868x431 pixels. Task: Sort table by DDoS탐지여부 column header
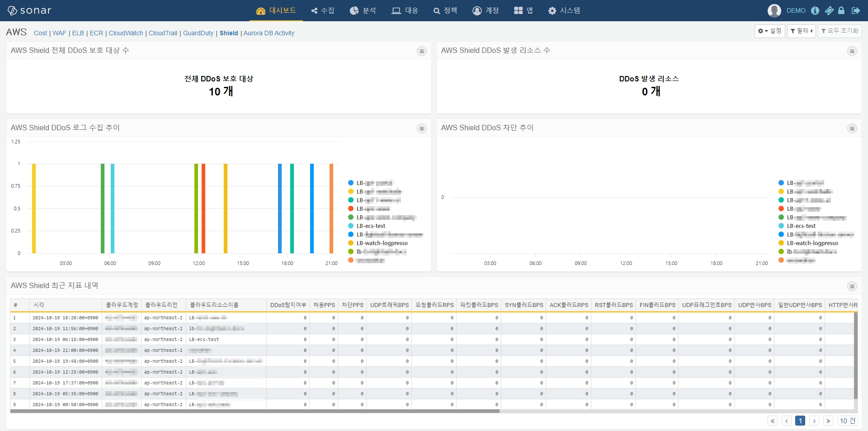pyautogui.click(x=288, y=305)
